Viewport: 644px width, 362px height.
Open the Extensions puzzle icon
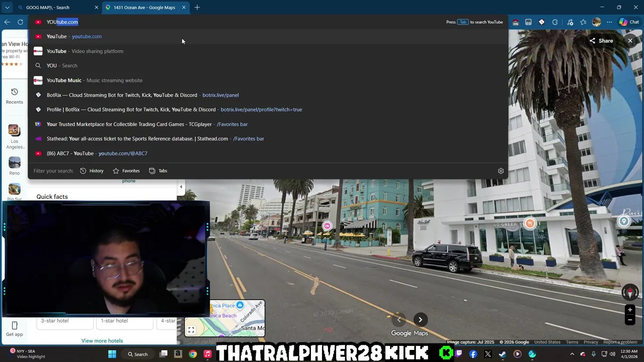[x=555, y=22]
